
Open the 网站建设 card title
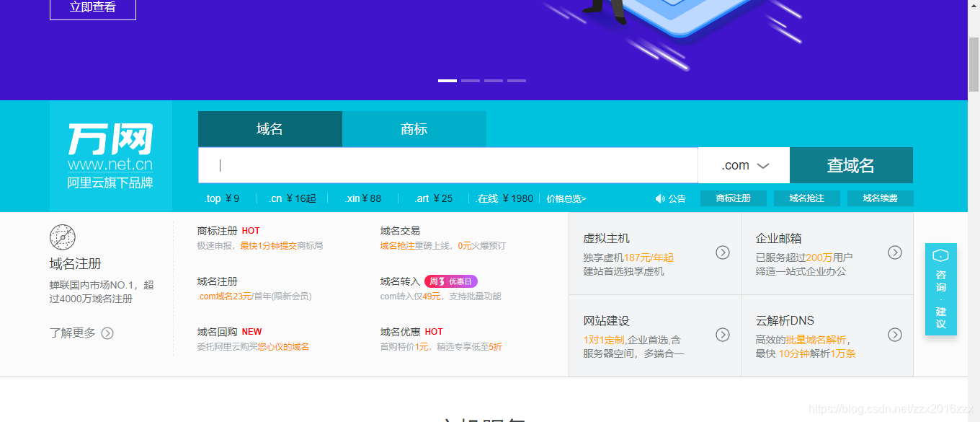pyautogui.click(x=606, y=321)
